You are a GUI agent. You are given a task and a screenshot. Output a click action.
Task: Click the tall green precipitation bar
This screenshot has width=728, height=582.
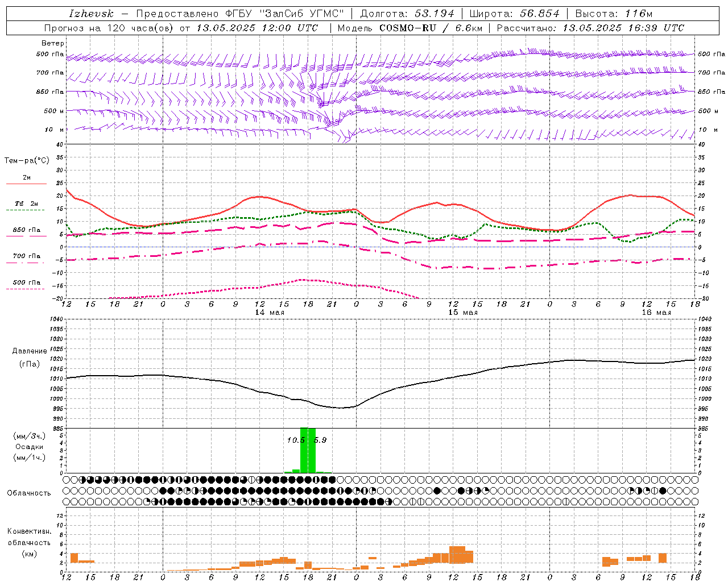coord(304,450)
